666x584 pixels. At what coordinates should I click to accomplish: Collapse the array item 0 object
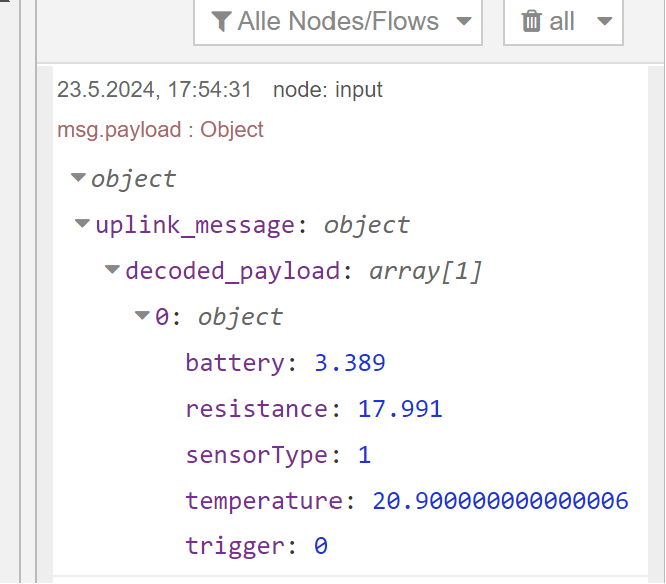click(x=142, y=317)
